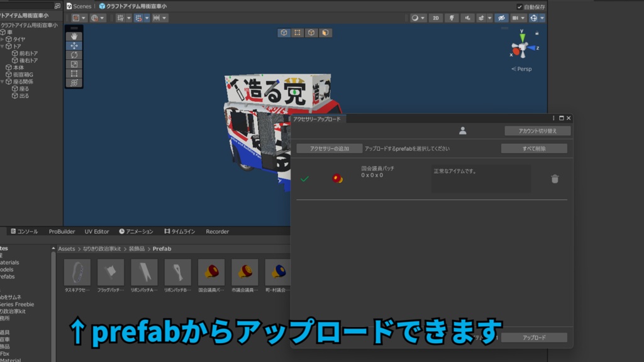The height and width of the screenshot is (362, 644).
Task: Select the フラッグバッチ prefab thumbnail
Action: pos(111,272)
